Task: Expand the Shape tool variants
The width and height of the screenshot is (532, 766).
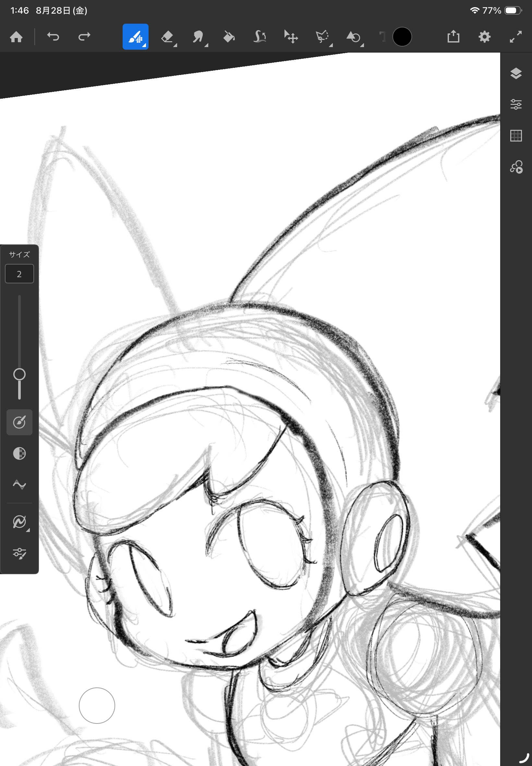Action: (362, 45)
